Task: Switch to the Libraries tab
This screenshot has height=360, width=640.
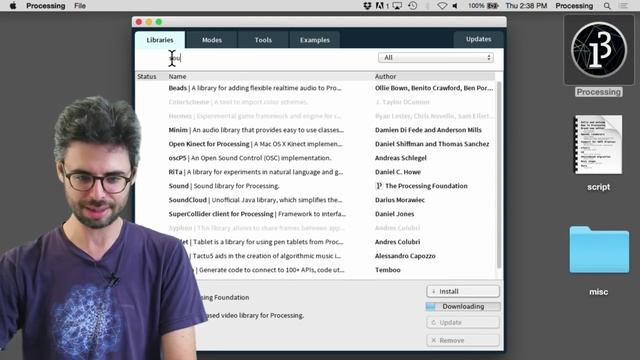Action: click(x=160, y=40)
